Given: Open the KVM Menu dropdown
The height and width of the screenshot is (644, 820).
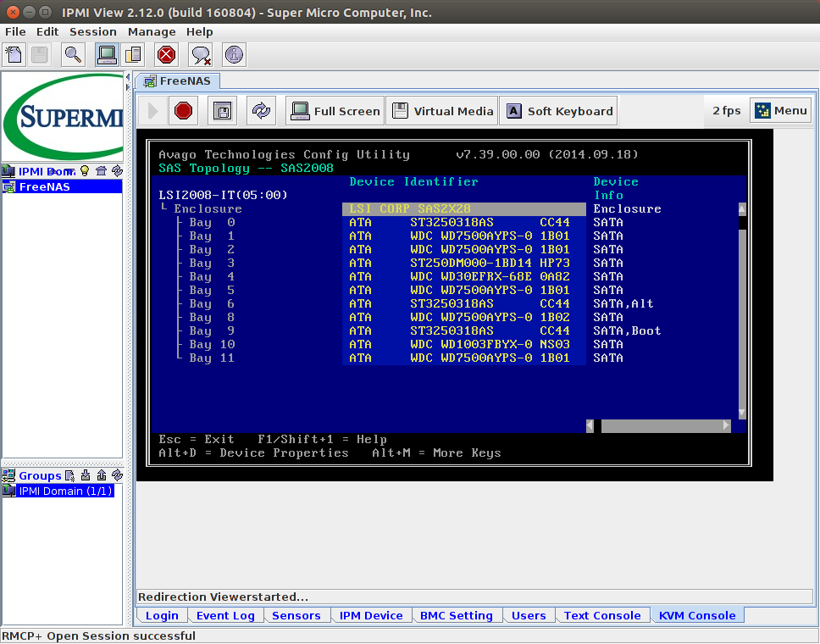Looking at the screenshot, I should tap(780, 111).
